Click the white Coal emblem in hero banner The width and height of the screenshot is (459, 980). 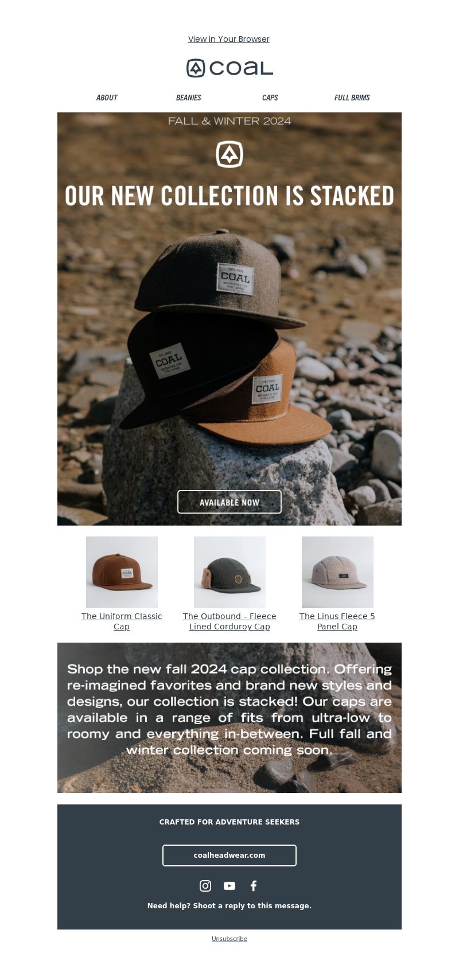coord(229,154)
